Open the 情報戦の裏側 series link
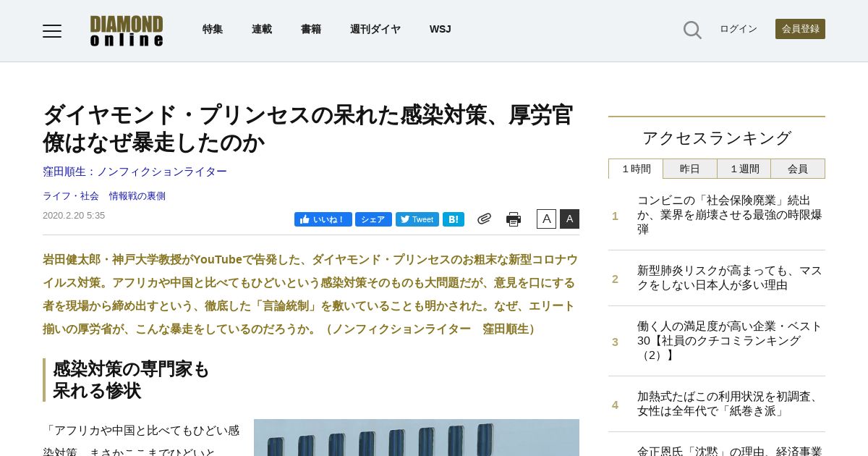Screen dimensions: 868x456 [x=137, y=196]
